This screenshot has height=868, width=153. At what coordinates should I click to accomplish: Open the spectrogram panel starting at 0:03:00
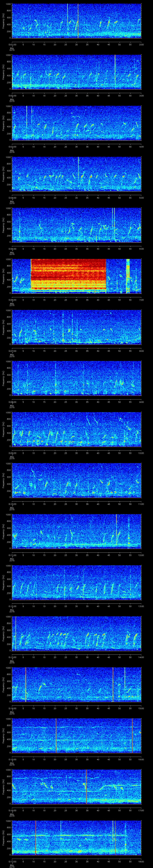coord(77,123)
